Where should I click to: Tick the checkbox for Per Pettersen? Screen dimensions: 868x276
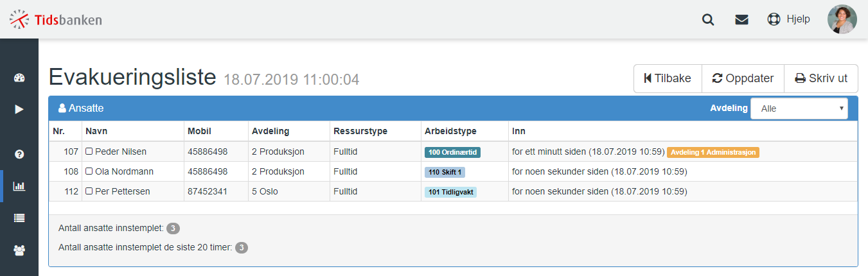89,192
